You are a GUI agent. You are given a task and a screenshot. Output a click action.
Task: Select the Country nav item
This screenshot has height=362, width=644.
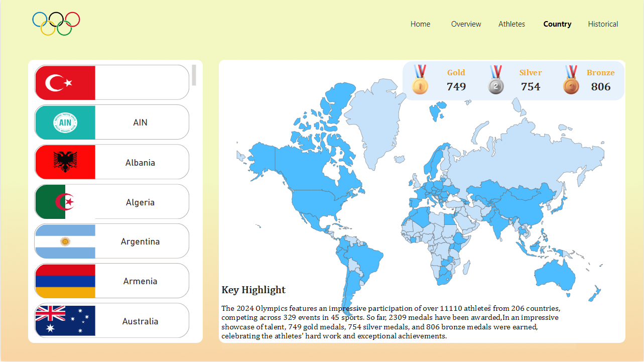point(557,24)
